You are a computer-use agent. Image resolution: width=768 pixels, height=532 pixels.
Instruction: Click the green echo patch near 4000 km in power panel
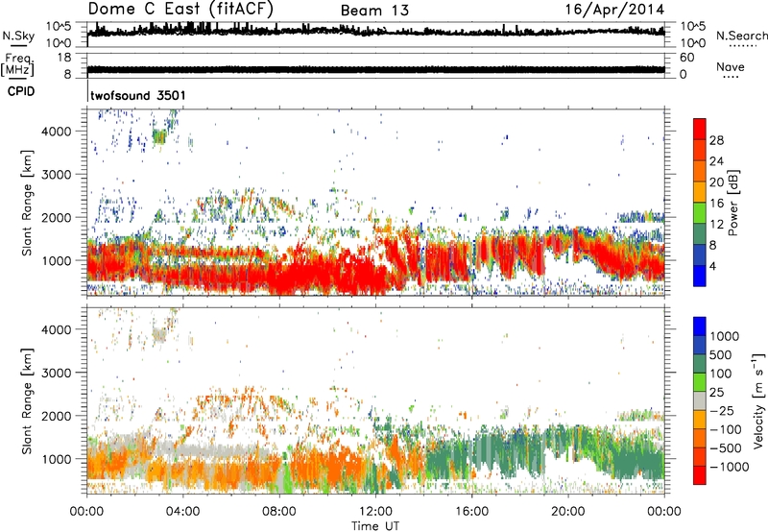(159, 136)
